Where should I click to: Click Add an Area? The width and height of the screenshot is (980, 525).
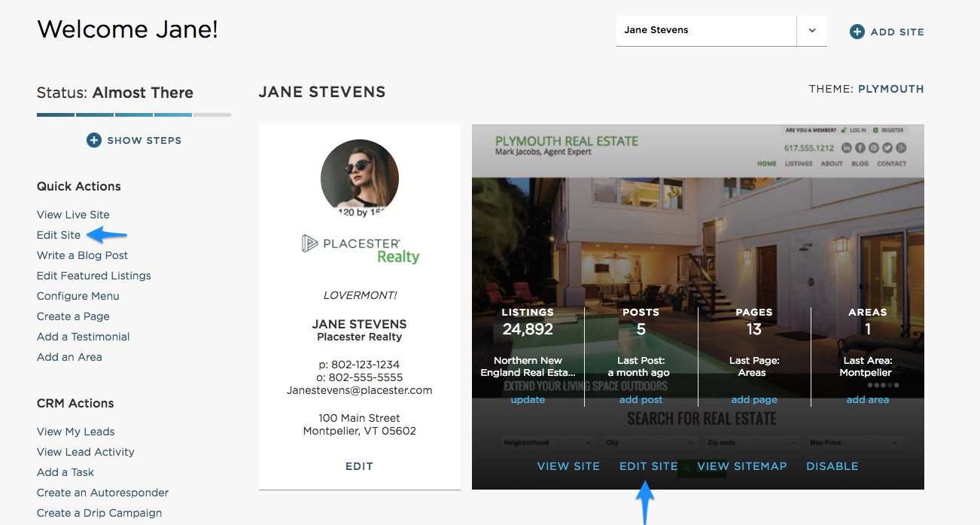(69, 357)
